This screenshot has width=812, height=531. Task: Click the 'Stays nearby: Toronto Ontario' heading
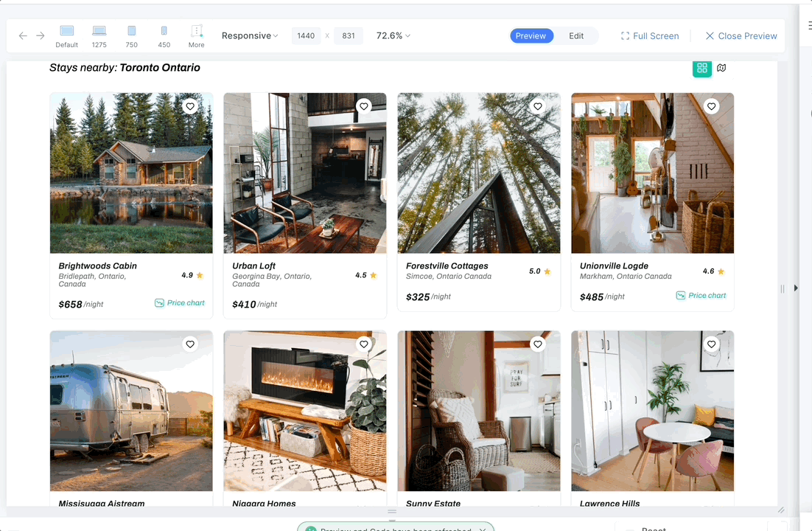[x=125, y=67]
